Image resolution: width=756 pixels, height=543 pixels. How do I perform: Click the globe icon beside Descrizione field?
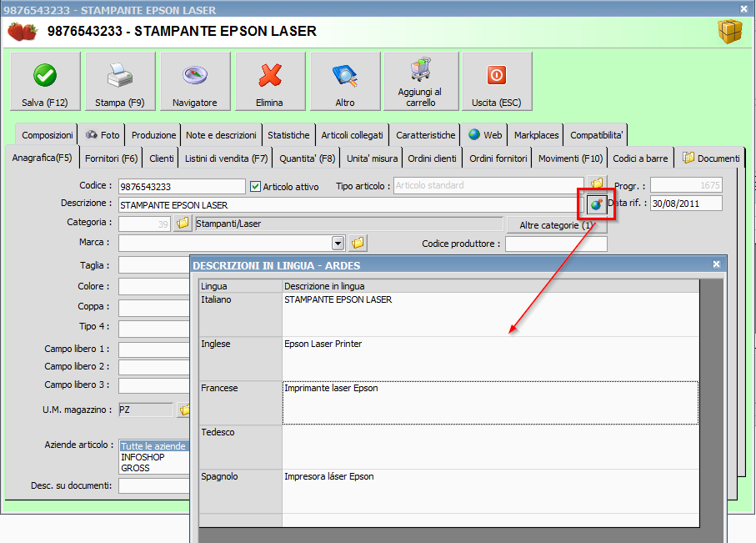pyautogui.click(x=597, y=204)
